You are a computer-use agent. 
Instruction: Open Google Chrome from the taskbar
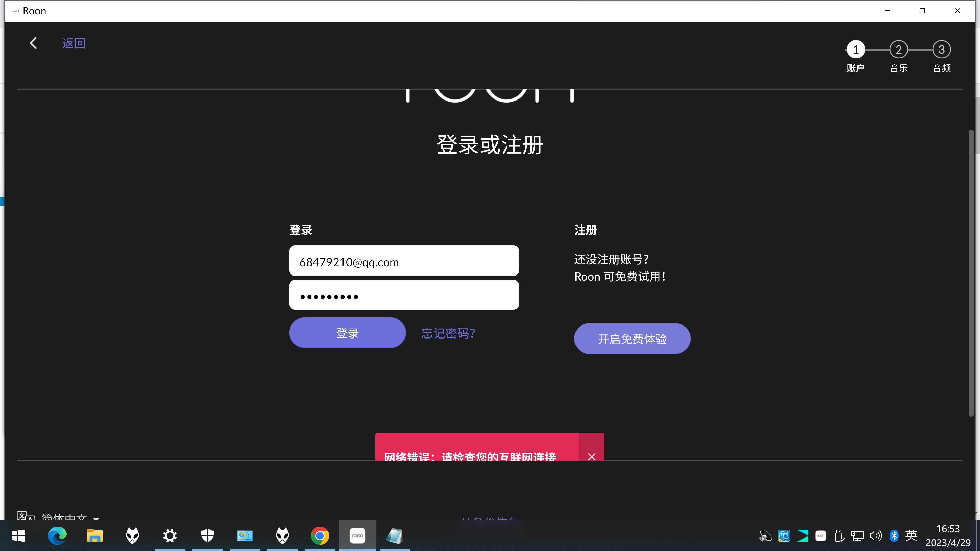pos(320,535)
